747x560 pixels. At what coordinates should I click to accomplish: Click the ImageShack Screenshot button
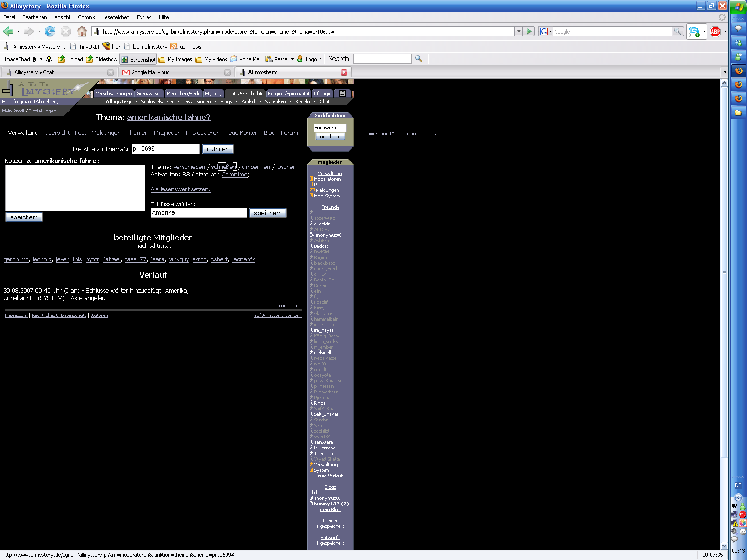(x=139, y=59)
